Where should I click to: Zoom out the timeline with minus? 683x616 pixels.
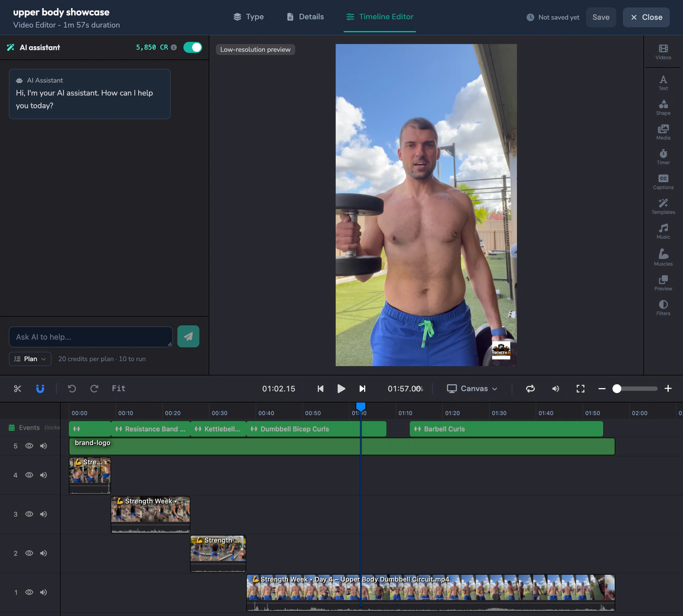(602, 389)
